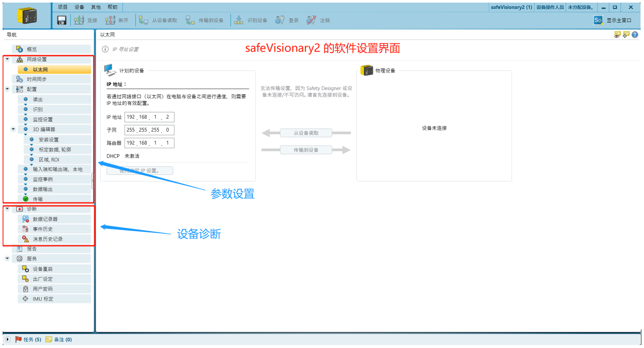Open the 识别 configuration step
Screen dimensions: 644x348
tap(54, 109)
